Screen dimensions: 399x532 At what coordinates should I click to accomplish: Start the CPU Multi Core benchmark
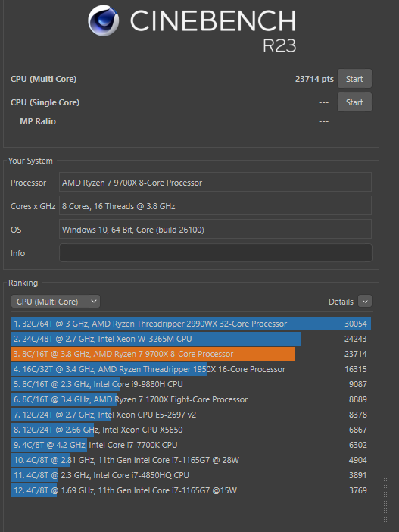point(354,79)
